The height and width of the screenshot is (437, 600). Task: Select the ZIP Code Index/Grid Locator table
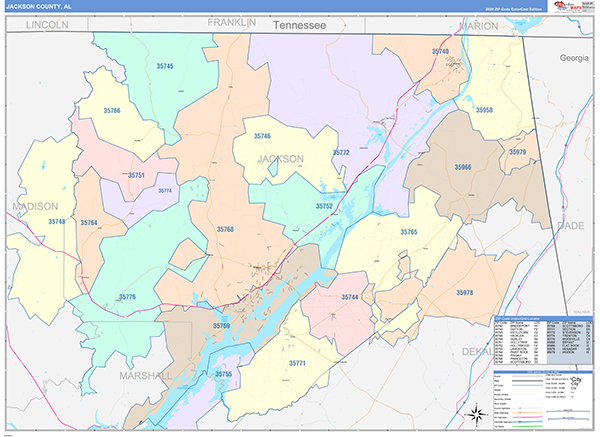click(543, 340)
